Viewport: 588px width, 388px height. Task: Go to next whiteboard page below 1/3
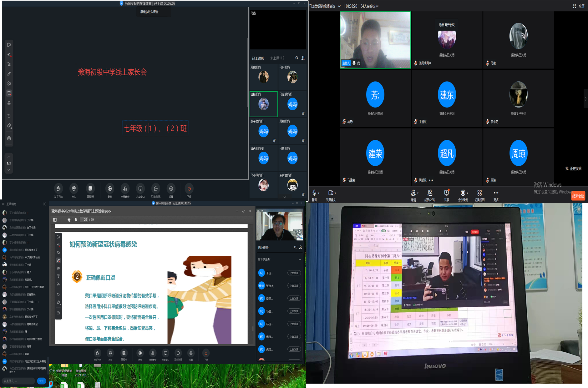coord(9,170)
